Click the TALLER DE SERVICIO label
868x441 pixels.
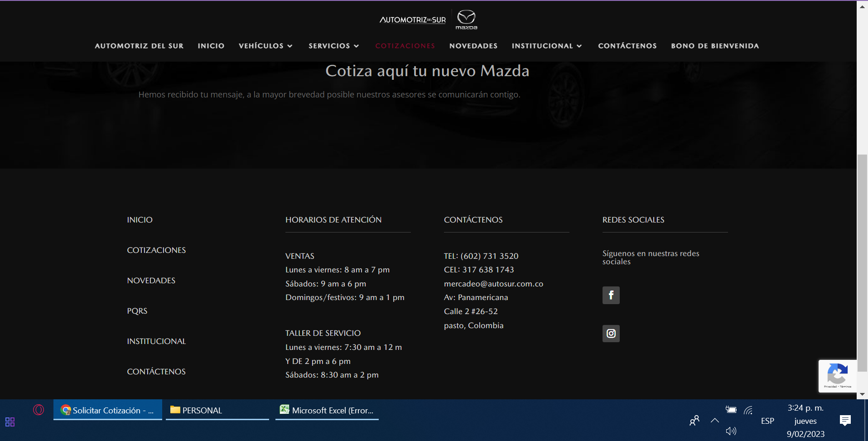pos(323,333)
